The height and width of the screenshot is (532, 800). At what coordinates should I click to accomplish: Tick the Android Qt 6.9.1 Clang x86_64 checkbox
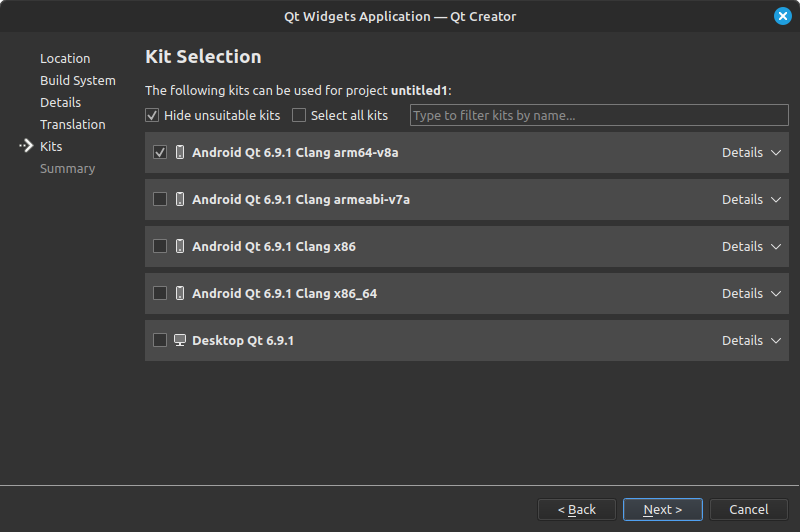(160, 293)
